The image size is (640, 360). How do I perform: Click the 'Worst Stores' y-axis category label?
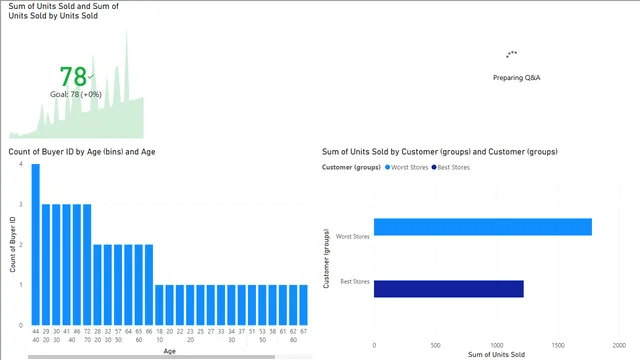click(x=353, y=236)
